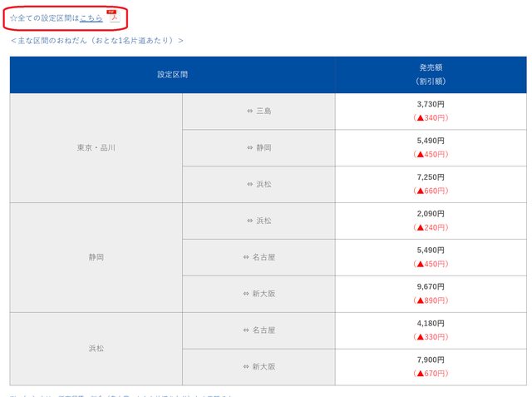Click the 7,900円 price cell

point(431,360)
